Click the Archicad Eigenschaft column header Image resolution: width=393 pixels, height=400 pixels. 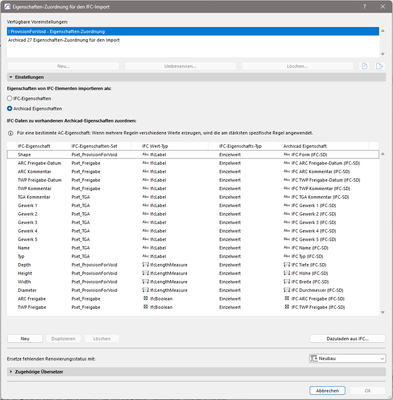point(325,146)
